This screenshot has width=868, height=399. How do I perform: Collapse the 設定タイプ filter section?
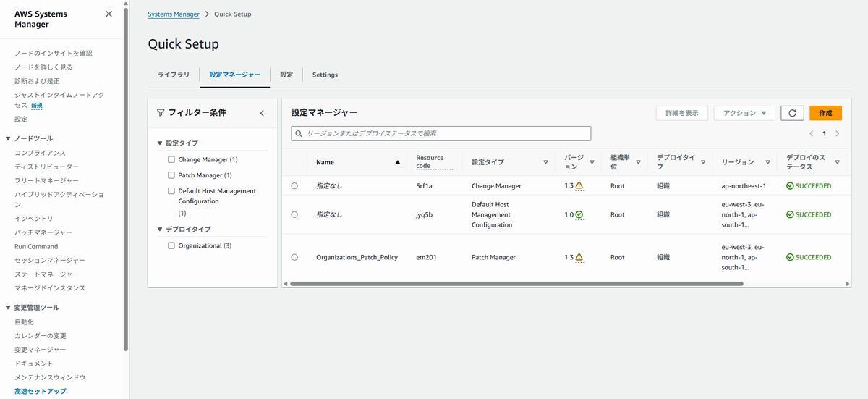(x=160, y=143)
